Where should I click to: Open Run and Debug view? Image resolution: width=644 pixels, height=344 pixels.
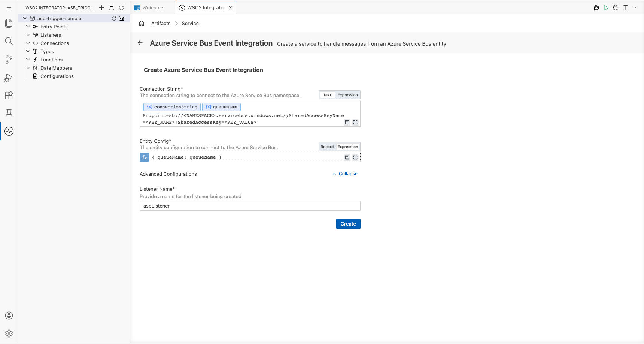9,78
